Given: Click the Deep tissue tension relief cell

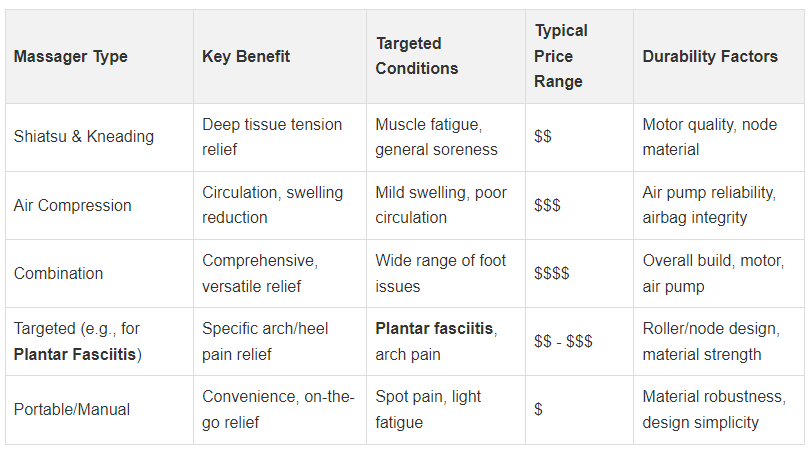Looking at the screenshot, I should [x=272, y=137].
